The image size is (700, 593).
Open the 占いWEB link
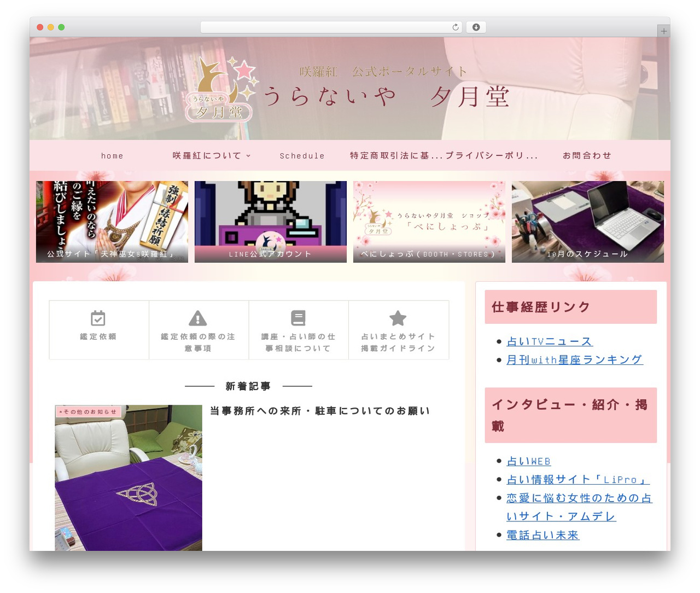[528, 461]
